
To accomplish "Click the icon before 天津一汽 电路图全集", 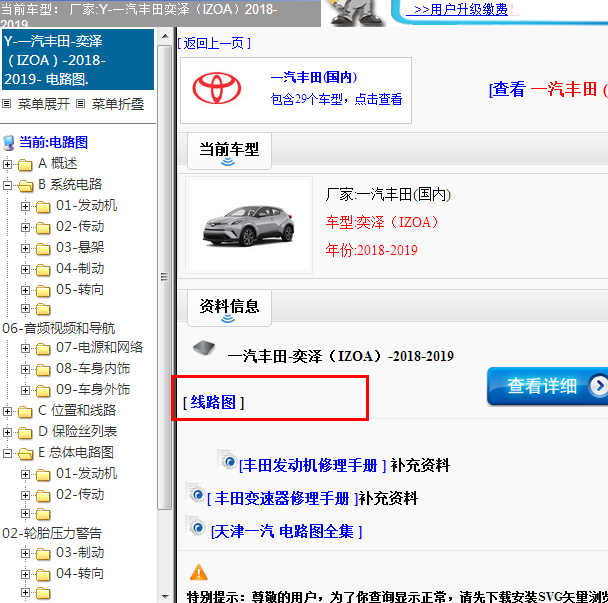I will pyautogui.click(x=195, y=526).
